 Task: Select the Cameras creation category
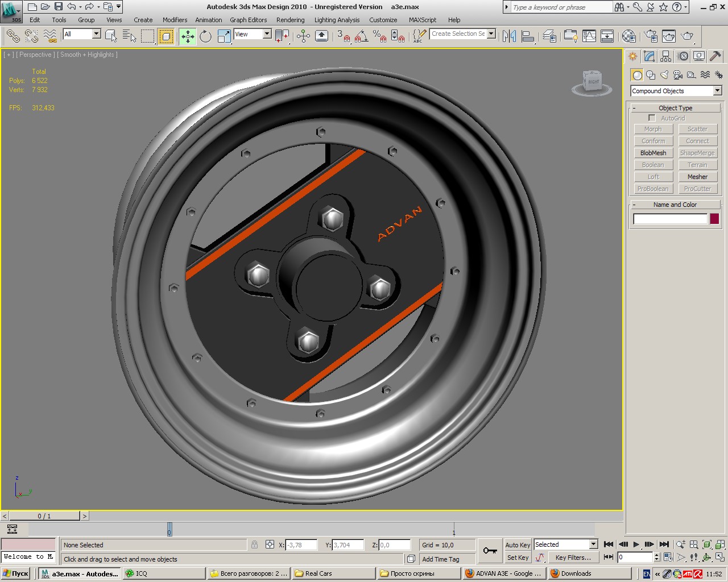click(x=678, y=75)
